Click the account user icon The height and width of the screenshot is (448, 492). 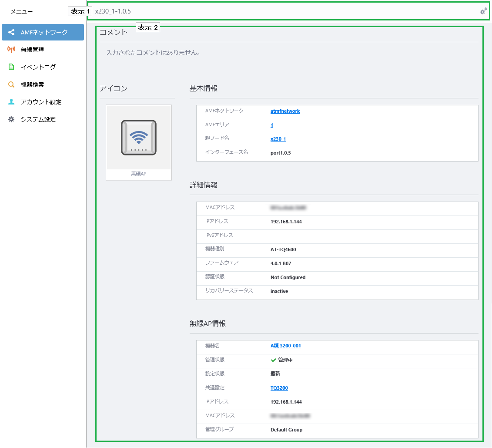point(11,102)
